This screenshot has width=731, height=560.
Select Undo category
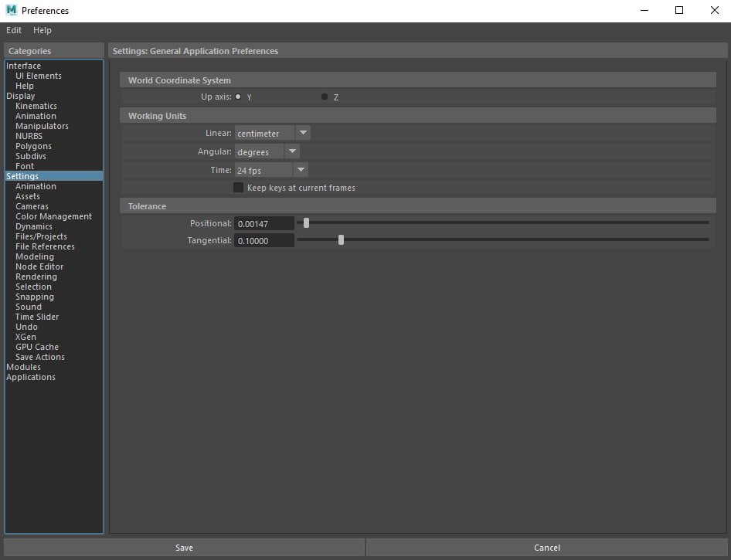click(26, 327)
